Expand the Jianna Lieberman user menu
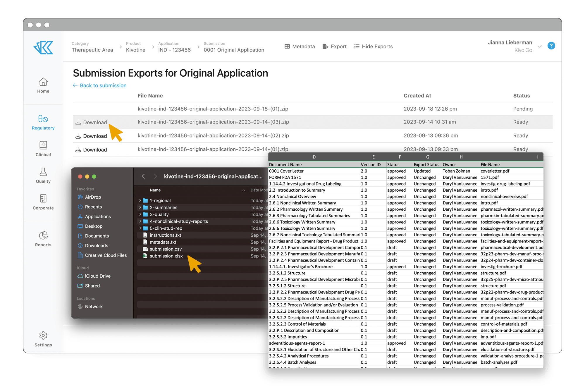Screen dimensions: 585x392 click(540, 47)
